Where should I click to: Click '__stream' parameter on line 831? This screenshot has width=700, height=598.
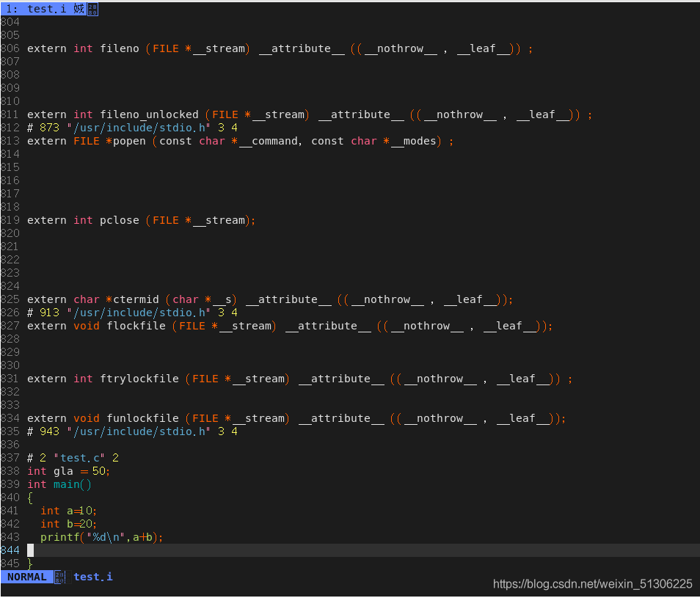pos(258,379)
